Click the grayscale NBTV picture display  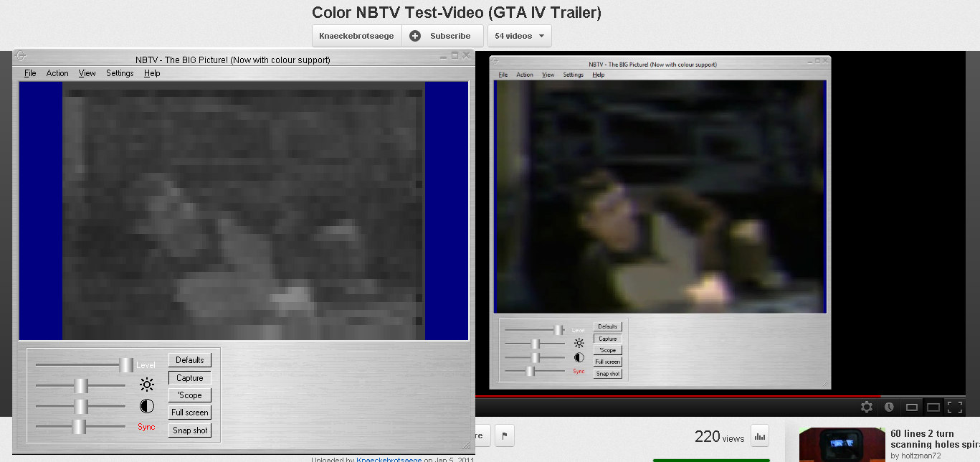pos(244,210)
